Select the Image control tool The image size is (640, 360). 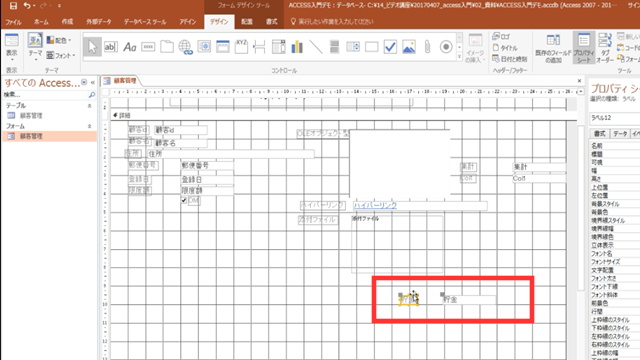(x=409, y=47)
